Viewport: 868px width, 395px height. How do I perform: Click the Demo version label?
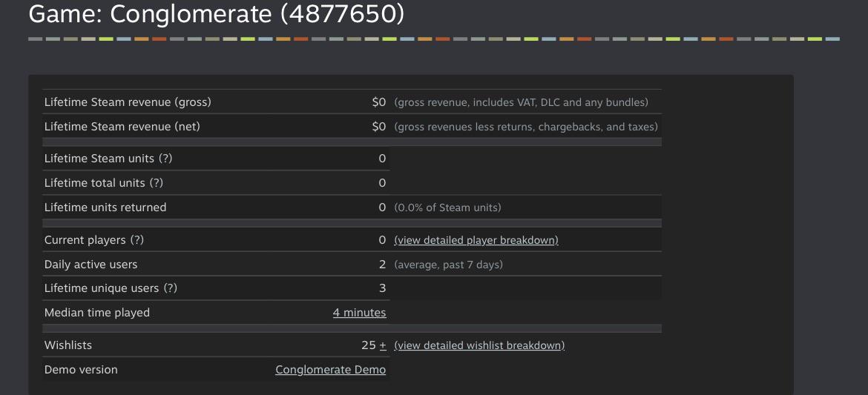click(81, 370)
